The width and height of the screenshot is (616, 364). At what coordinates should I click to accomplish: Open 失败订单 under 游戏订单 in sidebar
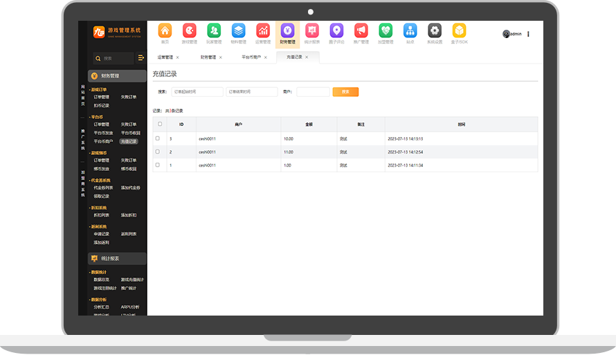tap(129, 98)
